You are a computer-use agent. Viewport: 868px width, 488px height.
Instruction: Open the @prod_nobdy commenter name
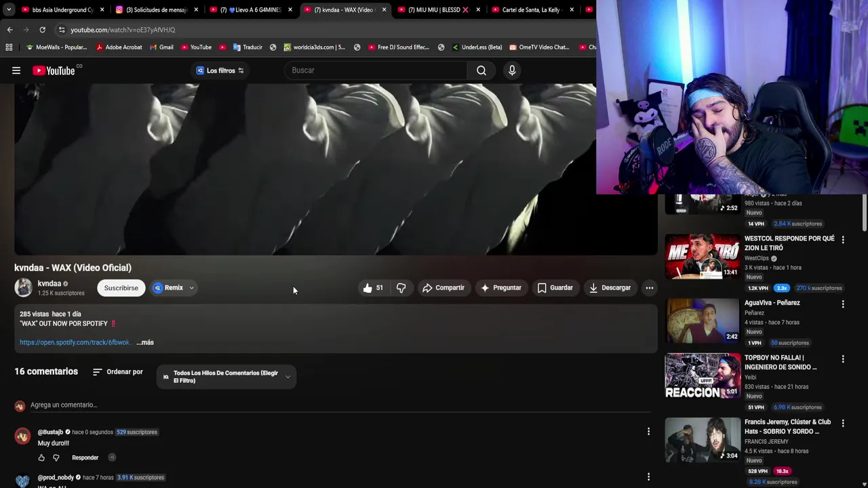tap(56, 478)
